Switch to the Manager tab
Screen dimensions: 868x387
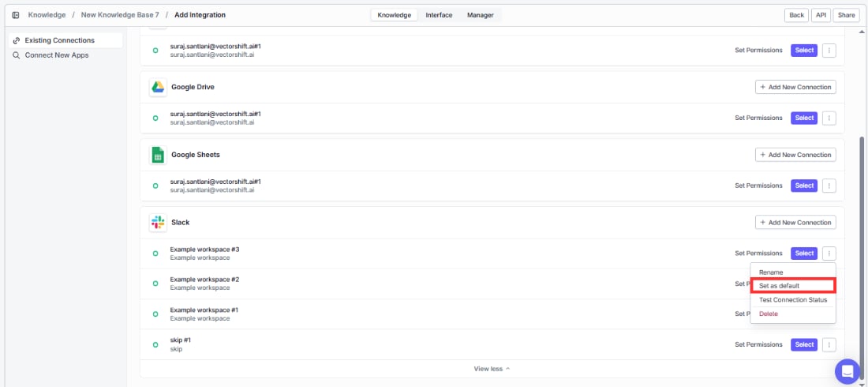pyautogui.click(x=480, y=15)
